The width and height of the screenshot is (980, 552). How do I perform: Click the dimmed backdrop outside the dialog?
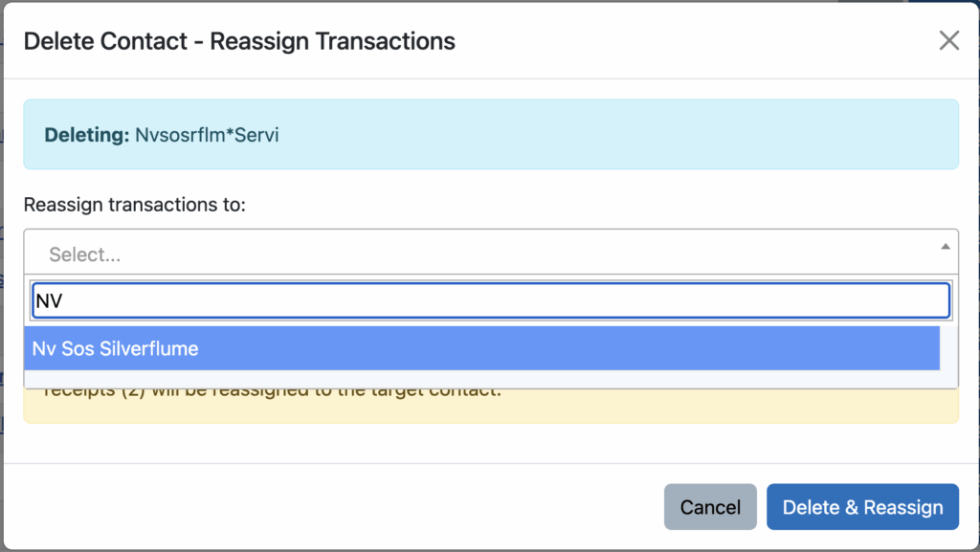click(x=970, y=287)
